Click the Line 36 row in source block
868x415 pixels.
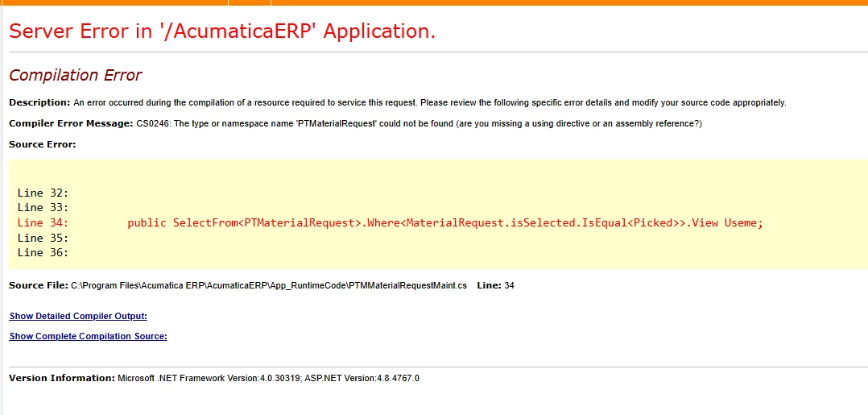point(43,252)
